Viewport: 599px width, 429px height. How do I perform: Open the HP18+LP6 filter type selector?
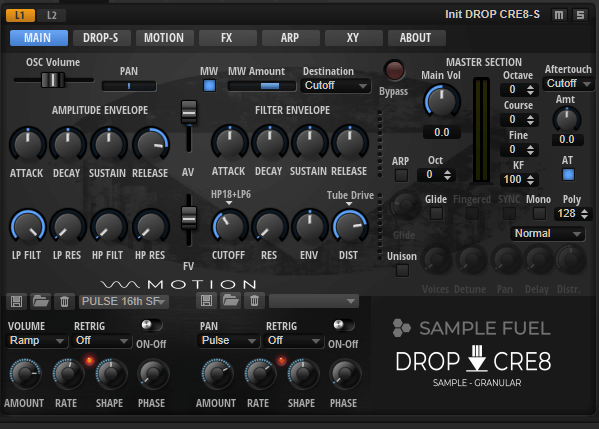230,197
